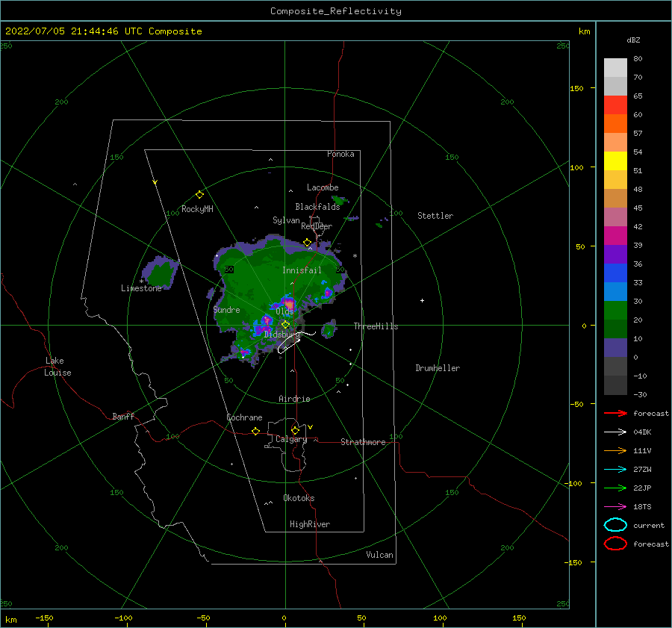Click the cyan 27ZW arrow in the legend

[615, 470]
